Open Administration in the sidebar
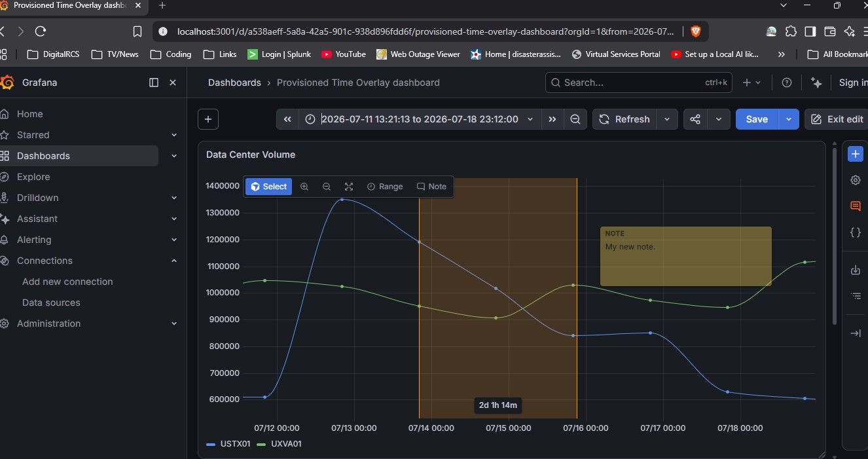The width and height of the screenshot is (868, 459). [48, 323]
